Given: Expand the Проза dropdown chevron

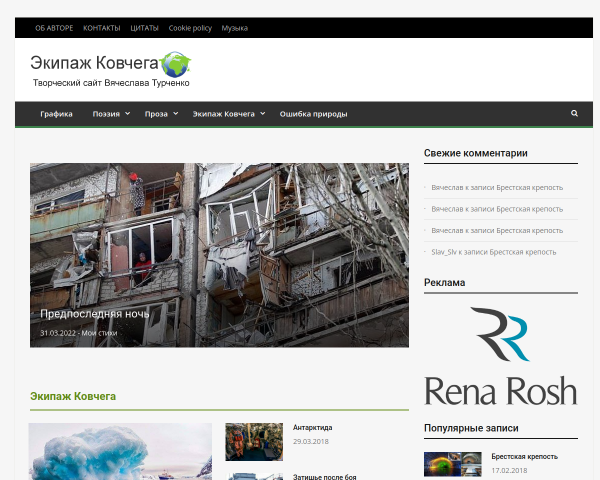Looking at the screenshot, I should click(x=176, y=114).
